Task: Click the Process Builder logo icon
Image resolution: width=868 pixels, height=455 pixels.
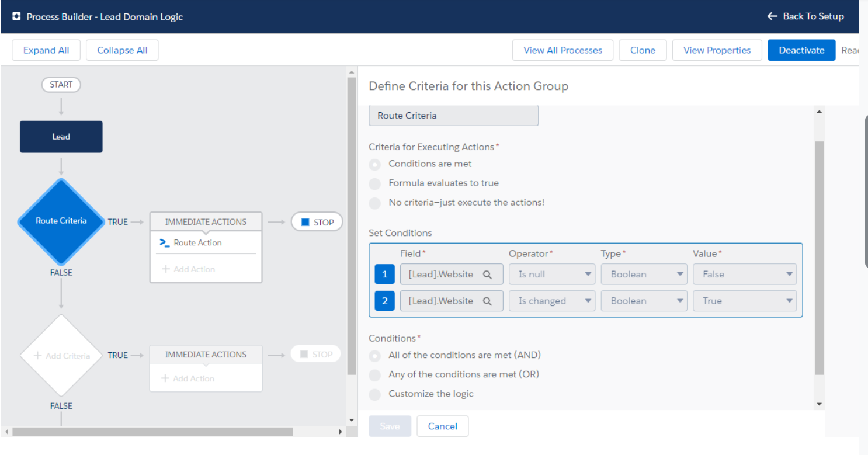Action: [x=16, y=17]
